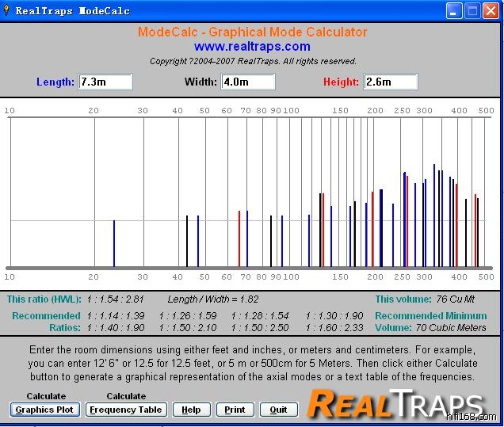Calculate the Frequency Table

click(x=125, y=410)
